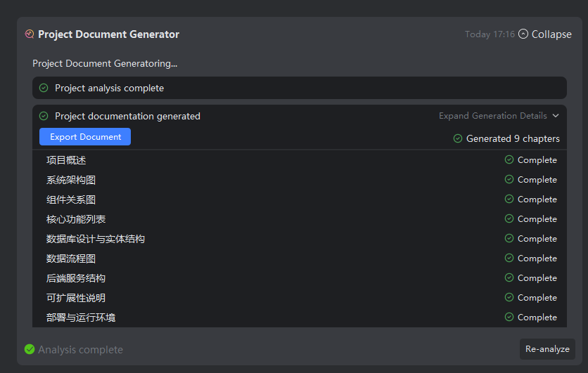Open the Project analysis complete section

click(x=109, y=88)
